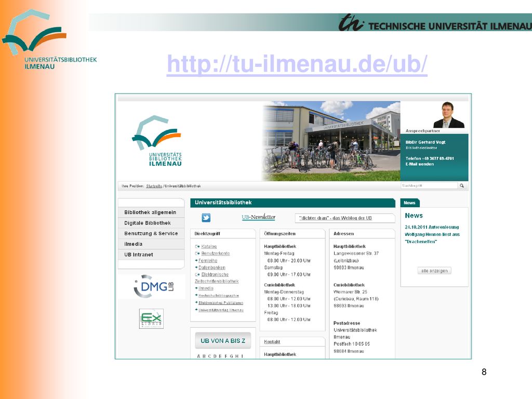Click the contact person's portrait photo
The width and height of the screenshot is (532, 399).
click(448, 115)
